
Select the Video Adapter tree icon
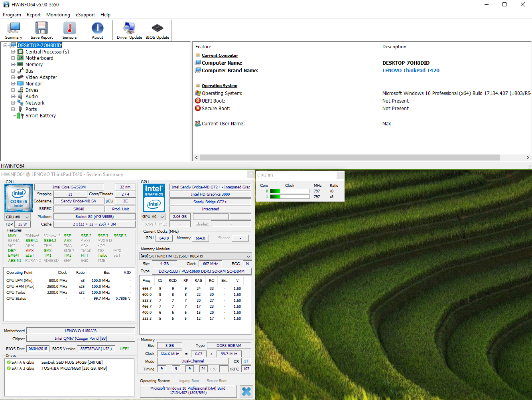(x=20, y=77)
